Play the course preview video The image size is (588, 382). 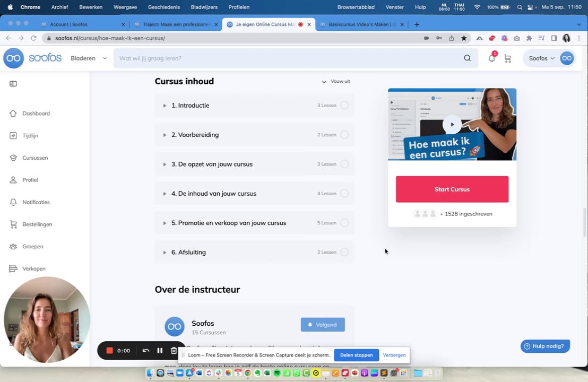pyautogui.click(x=452, y=125)
